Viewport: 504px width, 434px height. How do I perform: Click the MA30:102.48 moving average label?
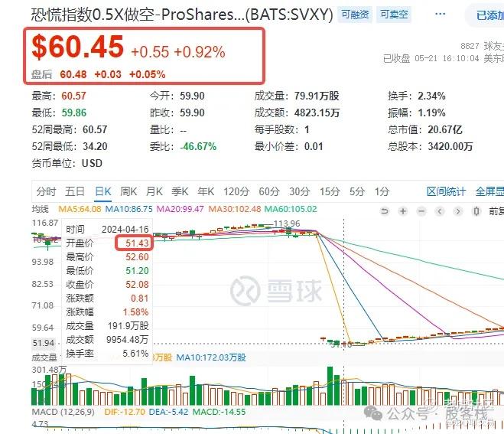point(235,209)
